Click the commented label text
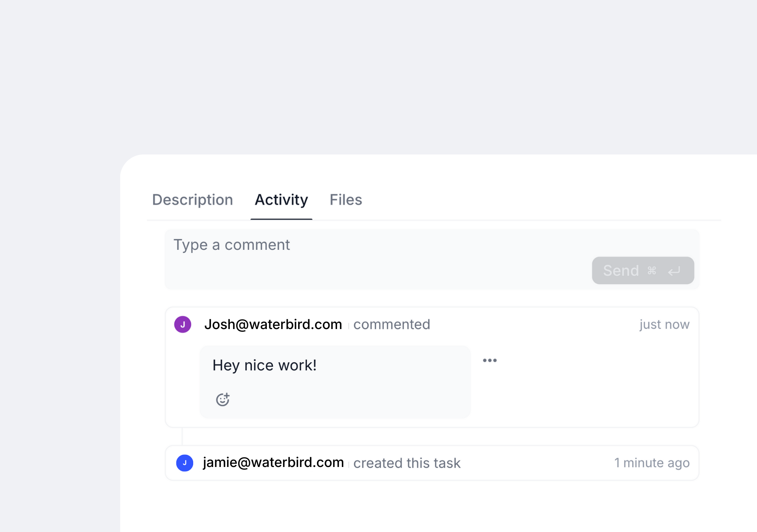 tap(392, 324)
